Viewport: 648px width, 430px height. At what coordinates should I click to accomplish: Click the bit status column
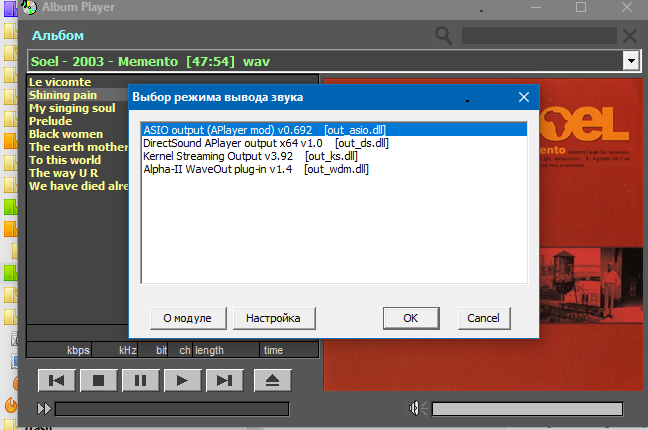coord(153,350)
